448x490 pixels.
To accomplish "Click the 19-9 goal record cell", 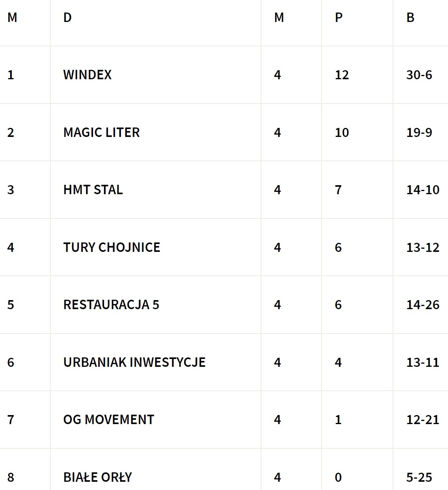I will pyautogui.click(x=419, y=132).
